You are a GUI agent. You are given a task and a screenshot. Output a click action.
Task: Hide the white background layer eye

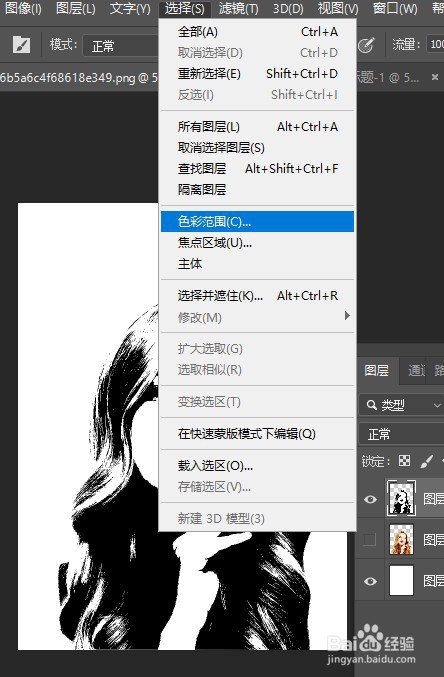coord(370,581)
